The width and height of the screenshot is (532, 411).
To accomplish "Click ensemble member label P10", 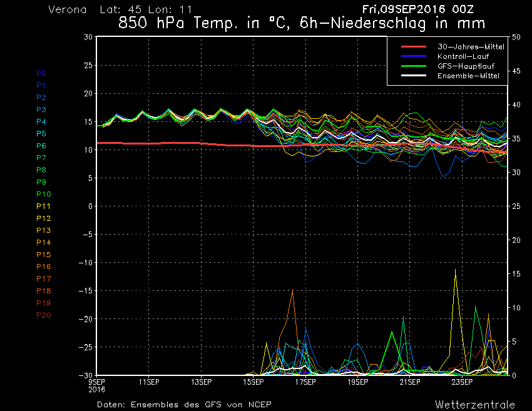I will pos(43,194).
